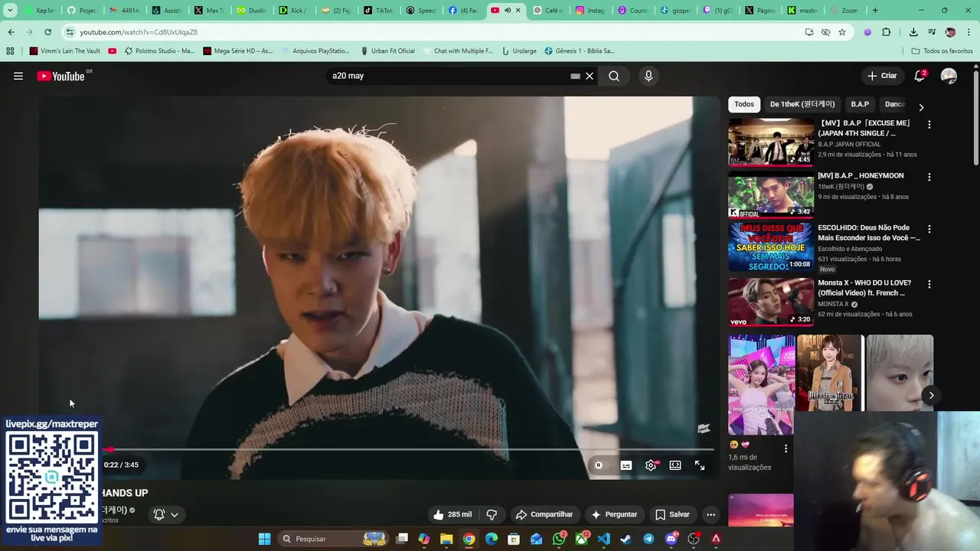This screenshot has width=980, height=551.
Task: Open the Chrome three-dot menu
Action: (x=969, y=32)
